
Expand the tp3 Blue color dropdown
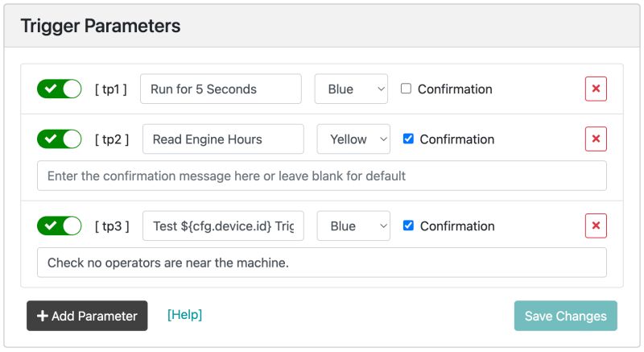click(353, 226)
